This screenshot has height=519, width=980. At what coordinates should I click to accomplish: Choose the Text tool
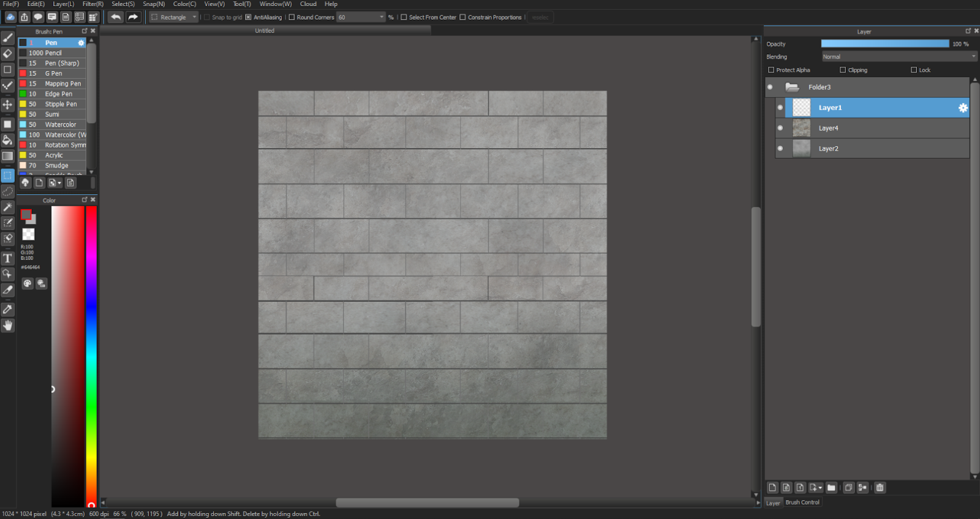(x=7, y=258)
